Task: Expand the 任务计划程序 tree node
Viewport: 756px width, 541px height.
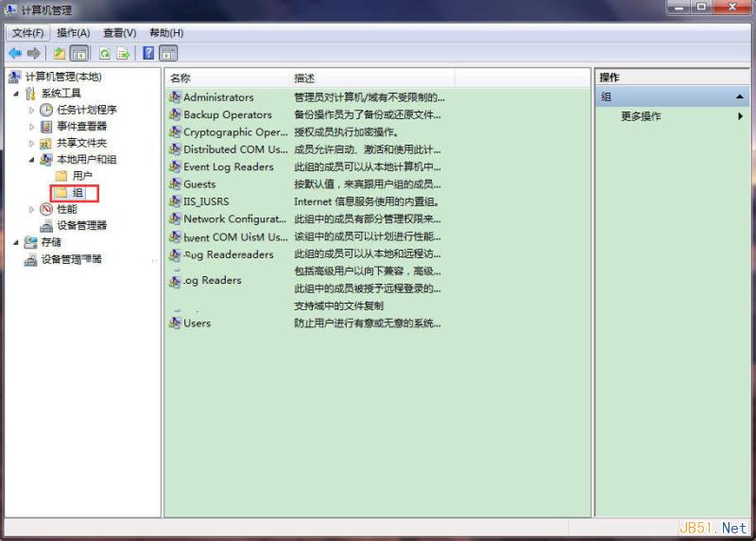Action: 32,111
